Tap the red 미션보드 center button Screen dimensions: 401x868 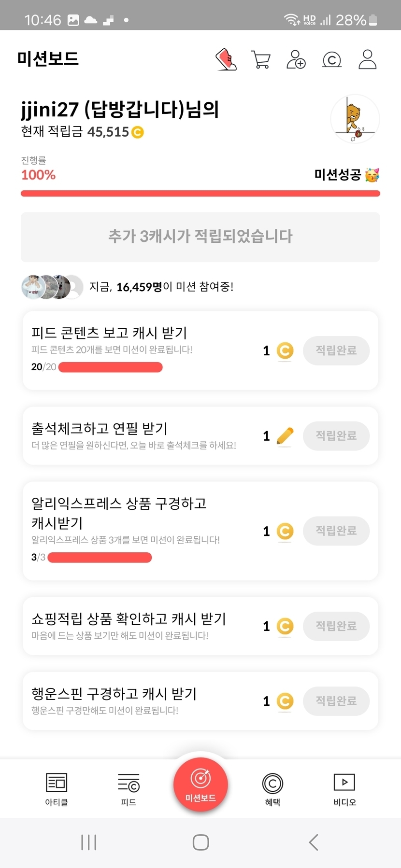pyautogui.click(x=200, y=784)
